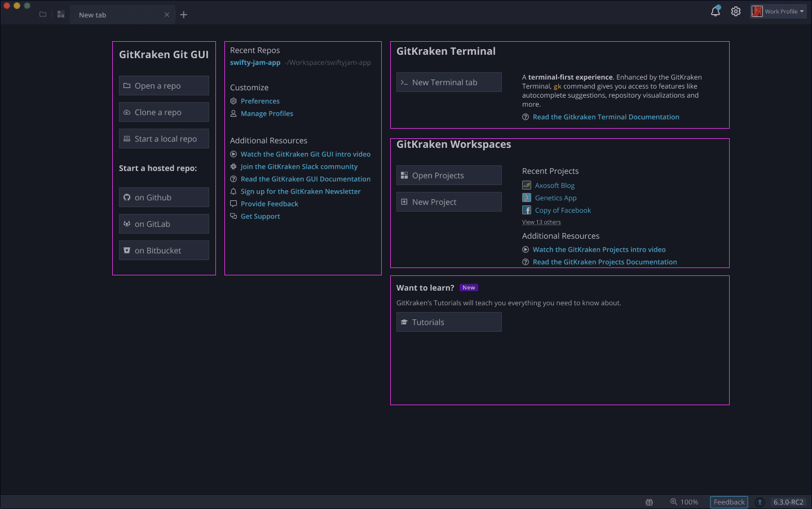Click the speech bubble icon beside Provide Feedback
812x509 pixels.
click(x=233, y=204)
